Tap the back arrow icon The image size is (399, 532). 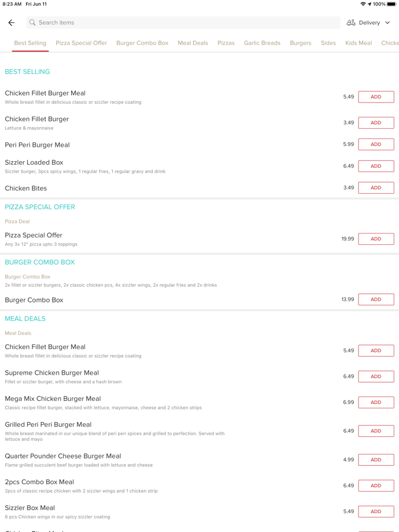pos(11,23)
